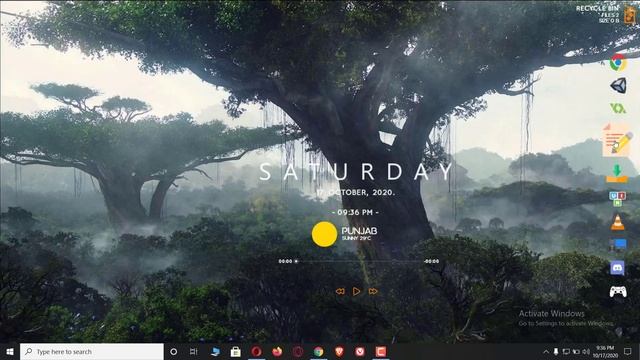
Task: Open the white game controller dock icon
Action: 618,291
